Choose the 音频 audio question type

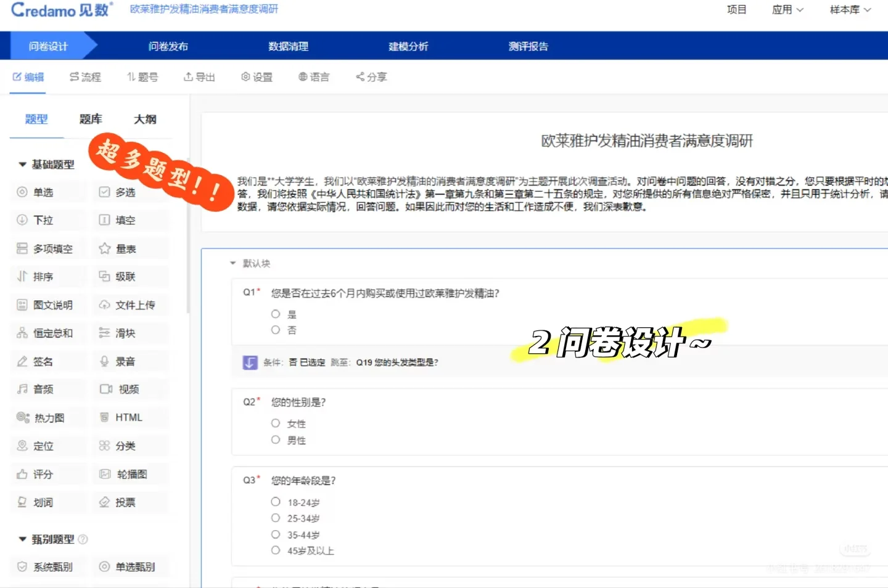(x=48, y=389)
